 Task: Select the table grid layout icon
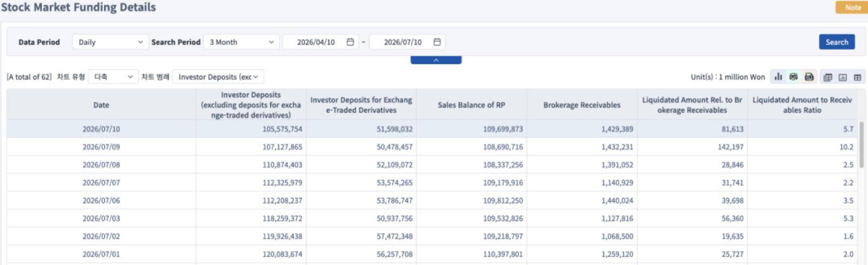click(857, 77)
